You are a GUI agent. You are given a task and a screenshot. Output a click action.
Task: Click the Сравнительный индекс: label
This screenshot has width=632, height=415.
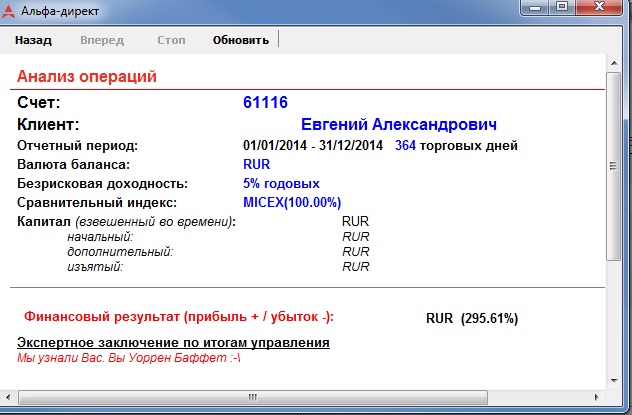97,202
